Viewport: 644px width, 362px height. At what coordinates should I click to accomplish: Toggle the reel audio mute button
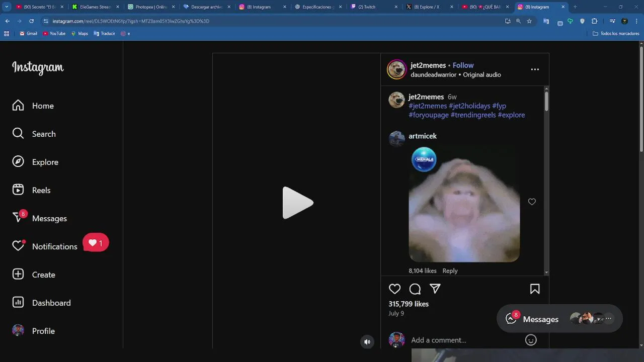pos(367,342)
